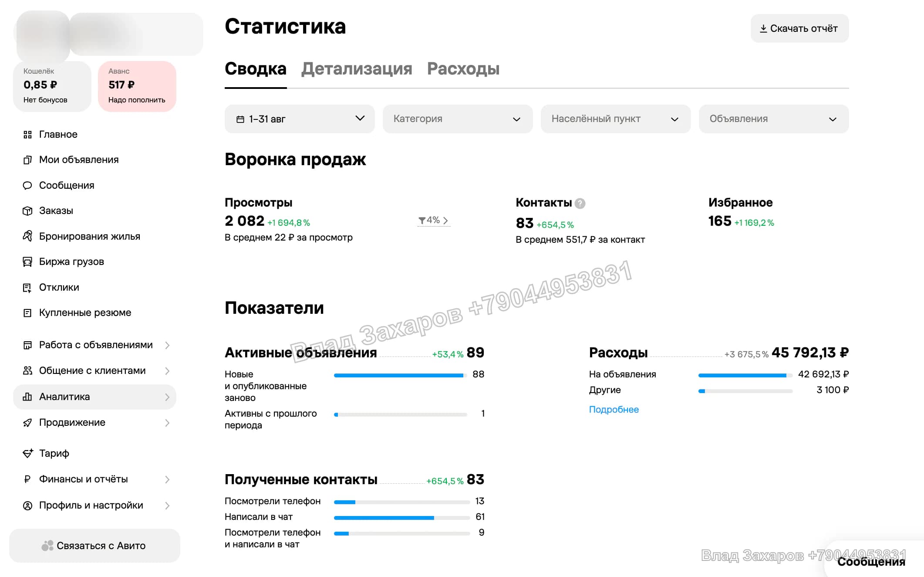924x577 pixels.
Task: Click the Заказы box icon
Action: click(x=27, y=211)
